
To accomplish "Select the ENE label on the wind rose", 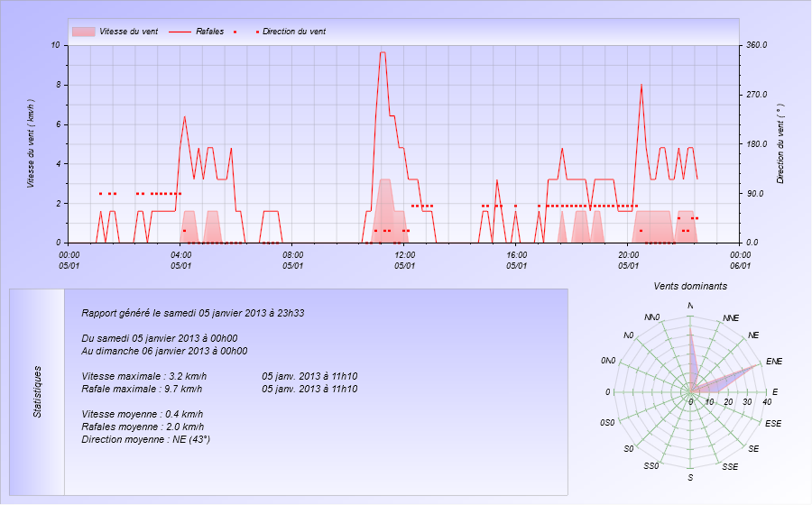I will (774, 362).
